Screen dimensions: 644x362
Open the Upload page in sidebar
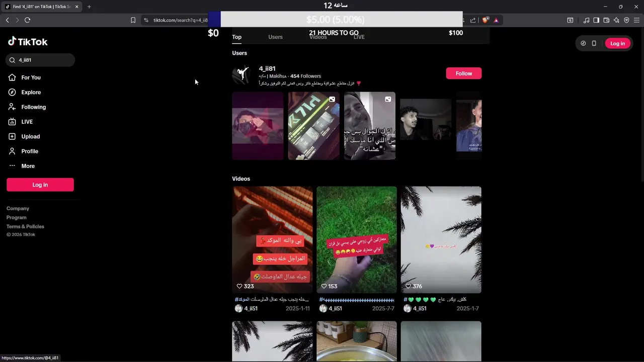[x=24, y=137]
